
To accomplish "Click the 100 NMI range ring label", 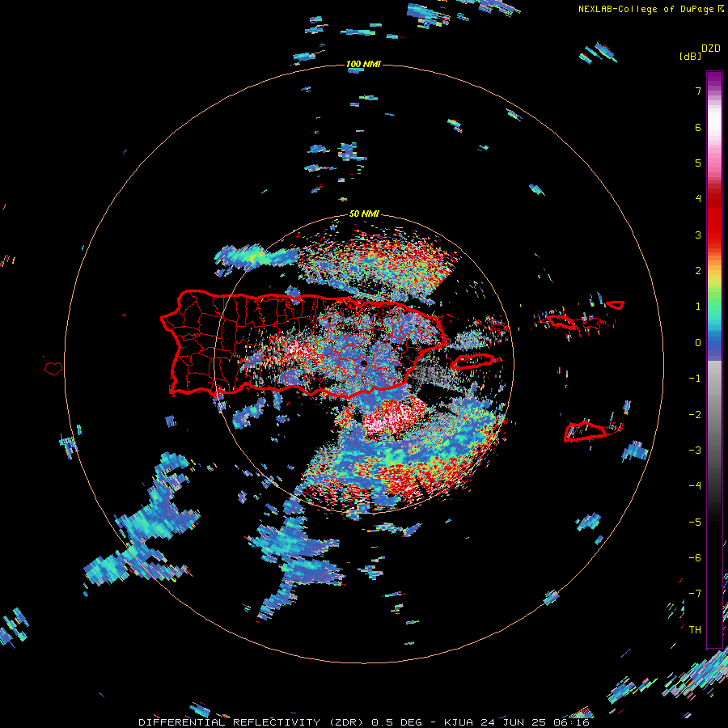I will (363, 64).
